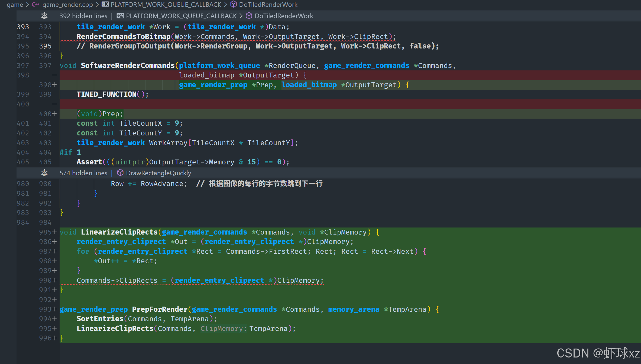Click unfold icon beside 574 hidden lines
This screenshot has height=364, width=641.
44,173
